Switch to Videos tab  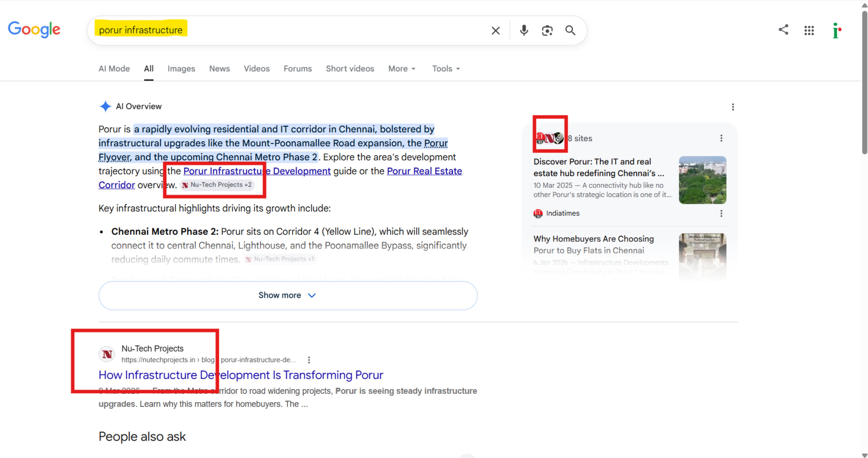[x=257, y=69]
